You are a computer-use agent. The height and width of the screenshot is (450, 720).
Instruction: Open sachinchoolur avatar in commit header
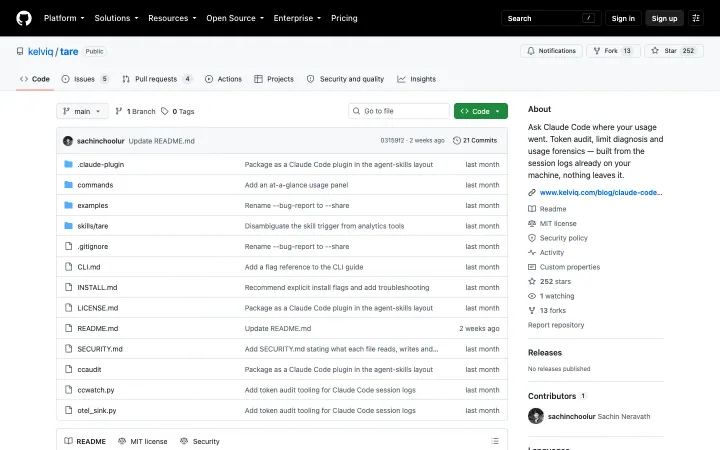(x=68, y=141)
